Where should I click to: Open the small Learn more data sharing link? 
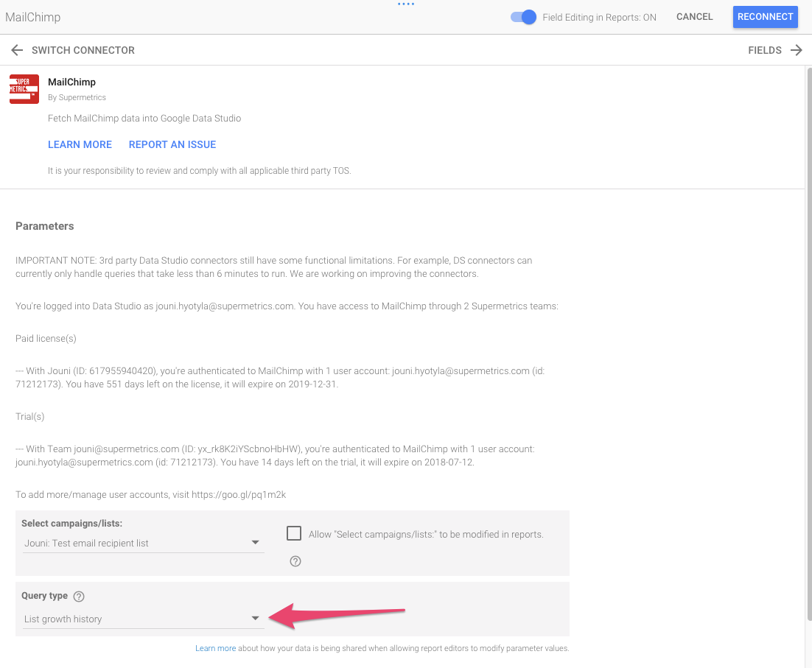[215, 648]
